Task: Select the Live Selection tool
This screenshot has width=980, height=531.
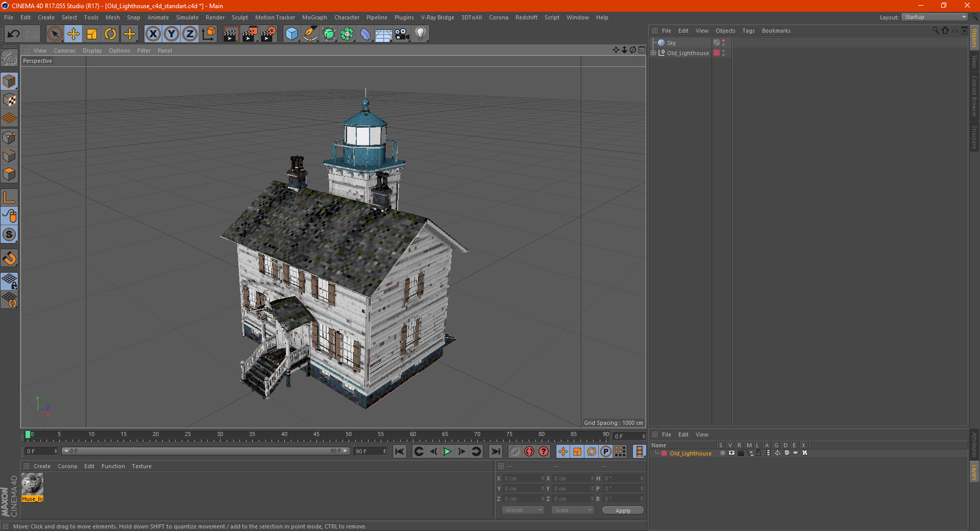Action: pyautogui.click(x=55, y=34)
